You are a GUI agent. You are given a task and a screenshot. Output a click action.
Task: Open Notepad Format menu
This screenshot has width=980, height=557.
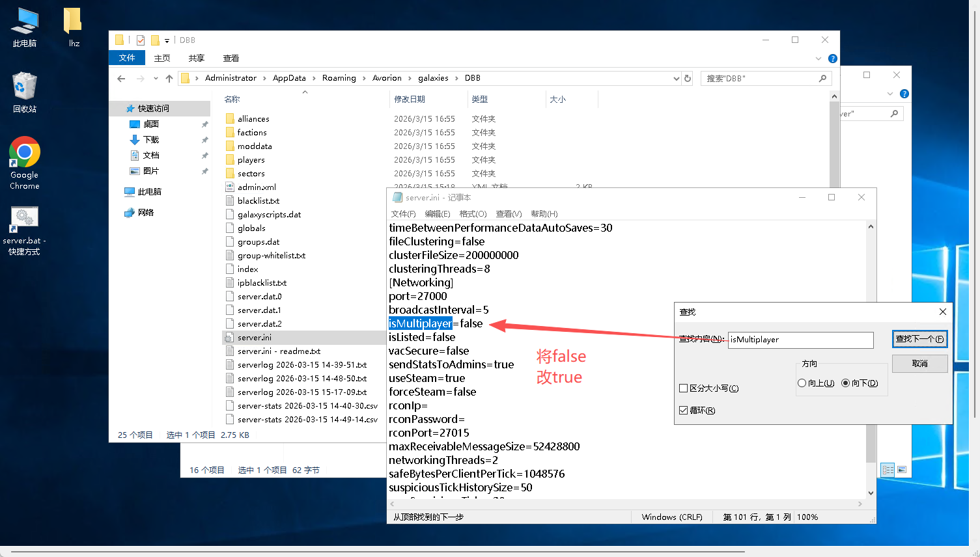(473, 214)
